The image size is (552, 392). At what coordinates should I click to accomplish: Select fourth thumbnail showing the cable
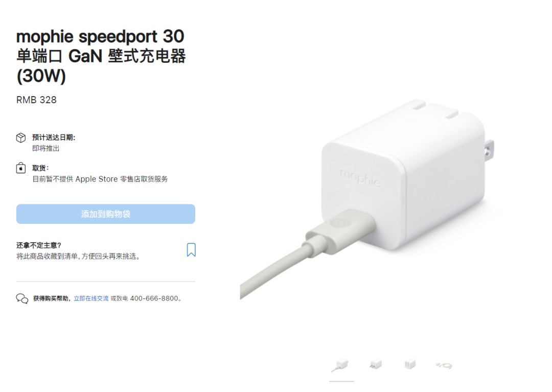click(x=444, y=365)
